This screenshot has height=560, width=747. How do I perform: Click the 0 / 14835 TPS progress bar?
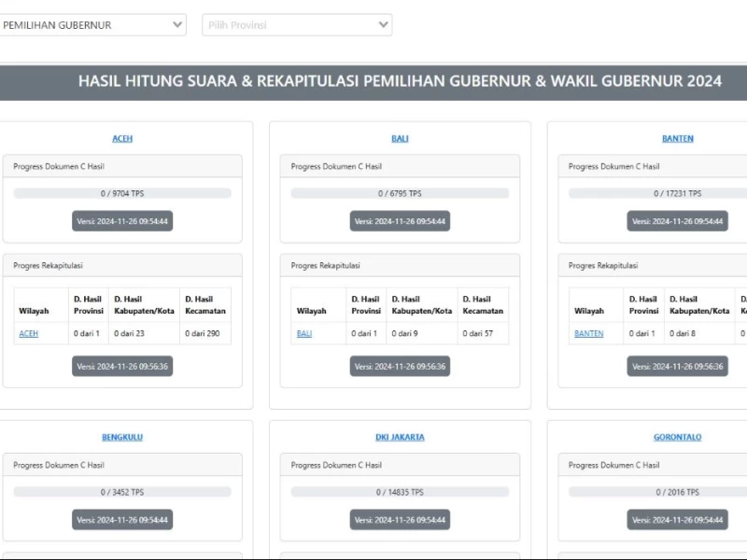pyautogui.click(x=400, y=492)
